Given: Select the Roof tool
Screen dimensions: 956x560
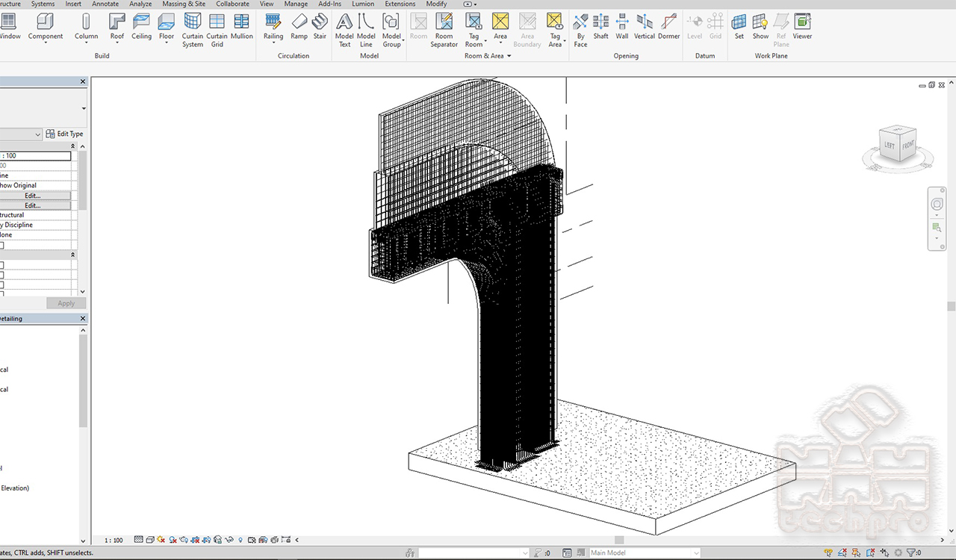Looking at the screenshot, I should [117, 27].
